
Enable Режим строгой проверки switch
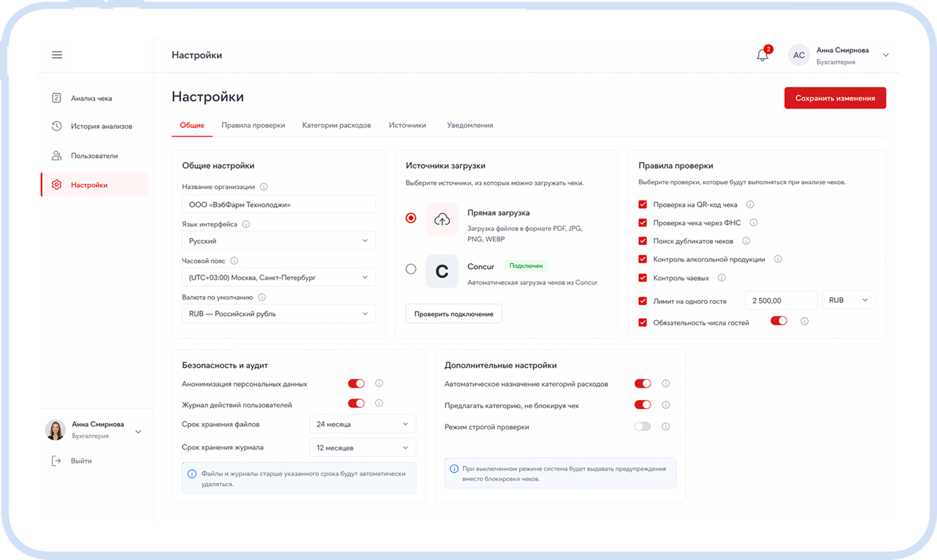click(x=643, y=426)
